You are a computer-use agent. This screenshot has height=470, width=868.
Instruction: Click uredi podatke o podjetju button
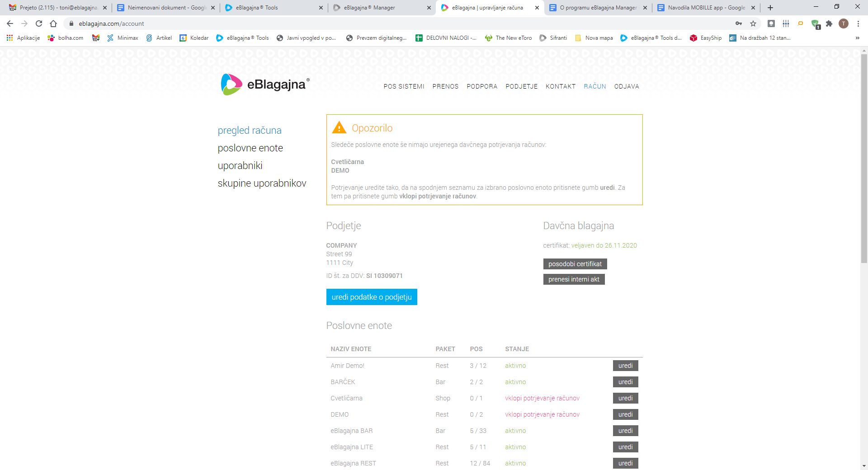tap(372, 297)
